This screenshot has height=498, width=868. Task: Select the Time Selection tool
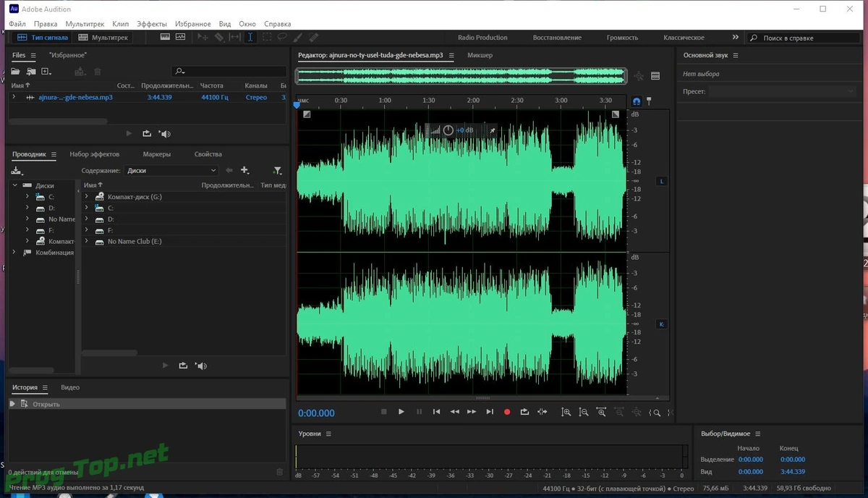[250, 37]
